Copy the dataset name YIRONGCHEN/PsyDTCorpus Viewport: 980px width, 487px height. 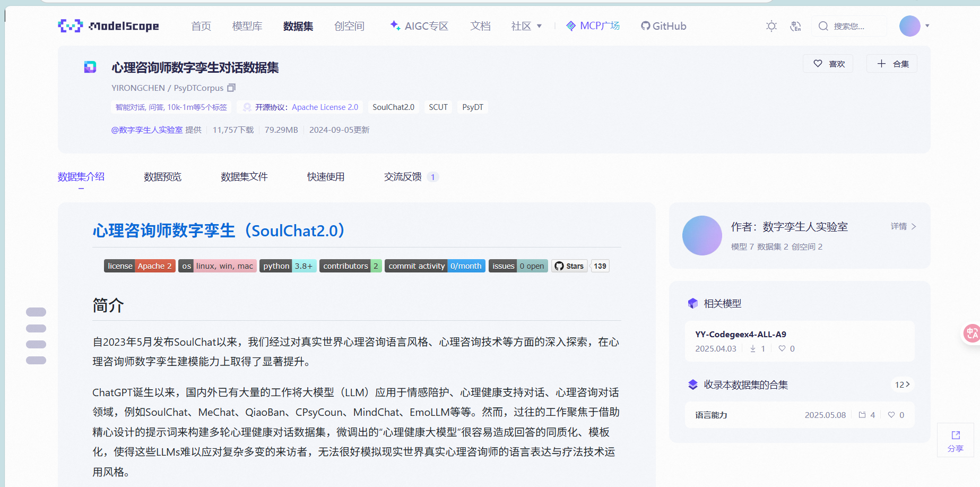[x=231, y=88]
